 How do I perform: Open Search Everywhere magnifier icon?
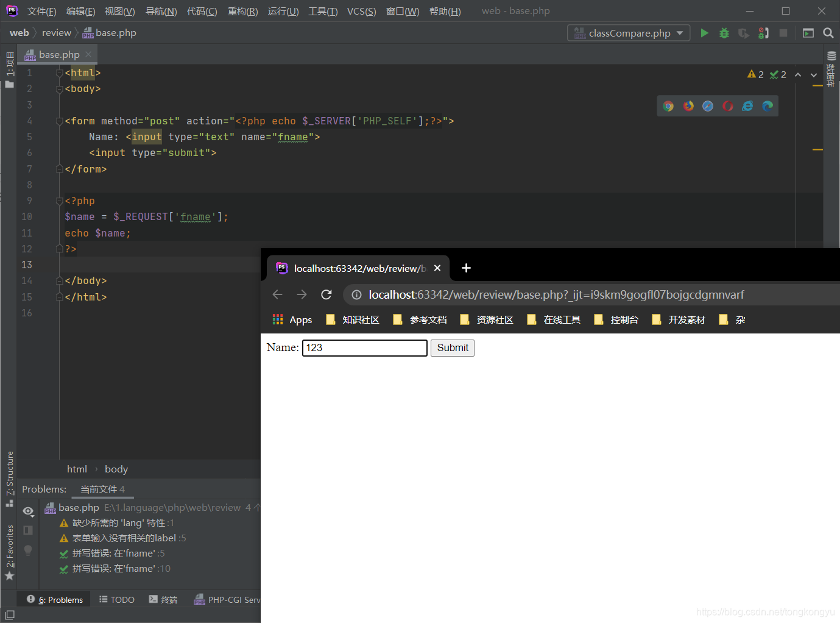point(828,33)
